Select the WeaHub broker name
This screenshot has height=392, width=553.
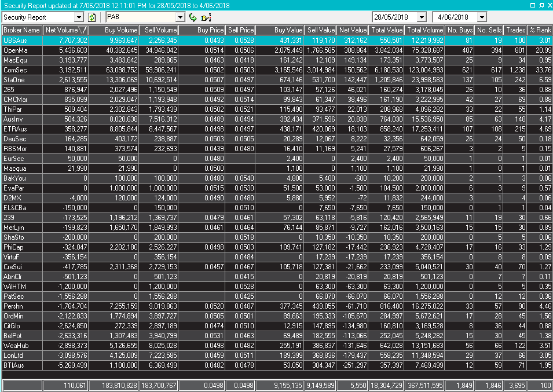(16, 346)
